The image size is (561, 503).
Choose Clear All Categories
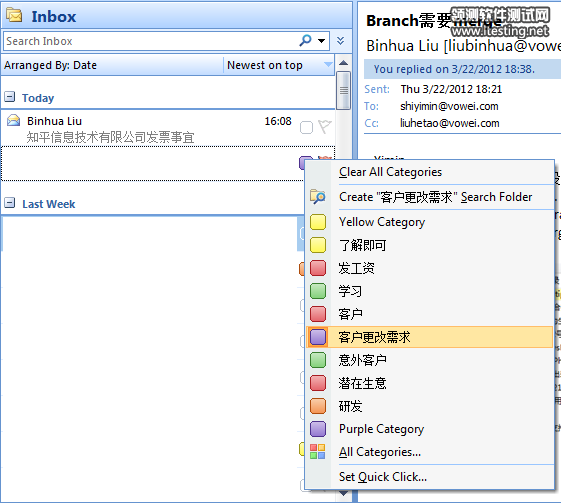390,172
